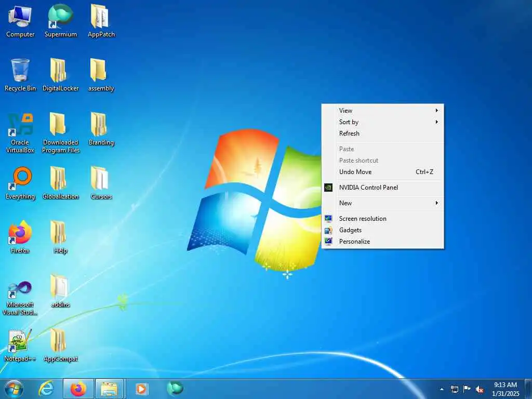This screenshot has width=532, height=399.
Task: Open the network tray icon
Action: tap(454, 389)
